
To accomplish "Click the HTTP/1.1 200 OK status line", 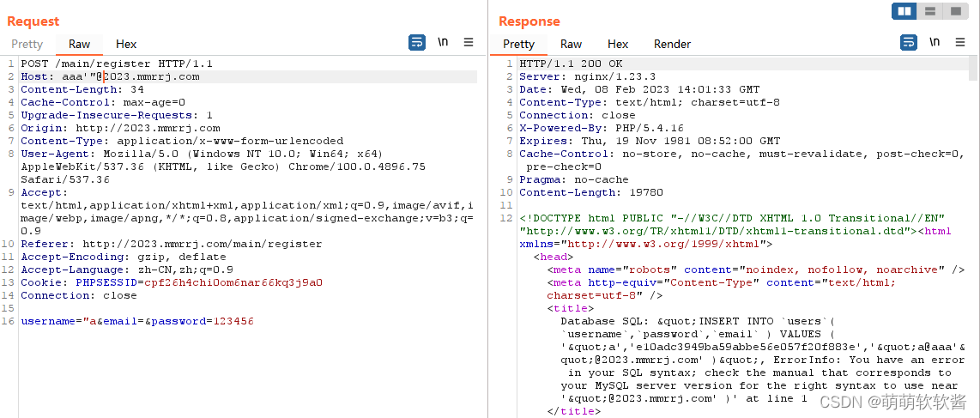I will [x=572, y=64].
